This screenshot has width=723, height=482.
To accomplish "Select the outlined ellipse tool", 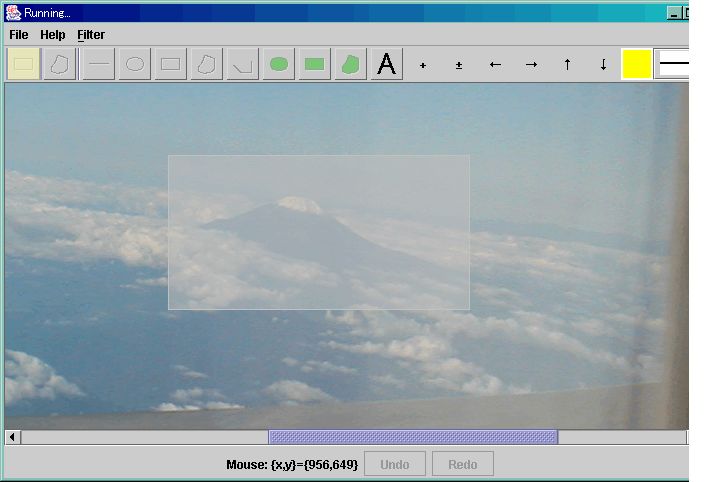I will 135,64.
